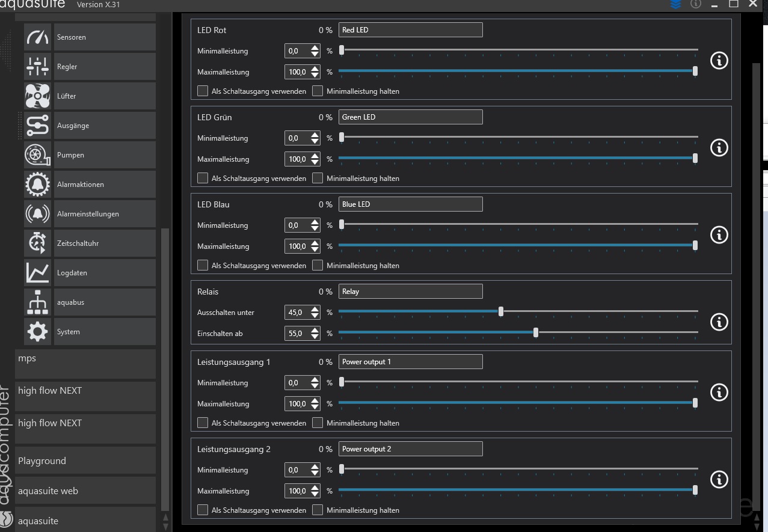The image size is (768, 532).
Task: Select the System menu entry
Action: pos(104,332)
